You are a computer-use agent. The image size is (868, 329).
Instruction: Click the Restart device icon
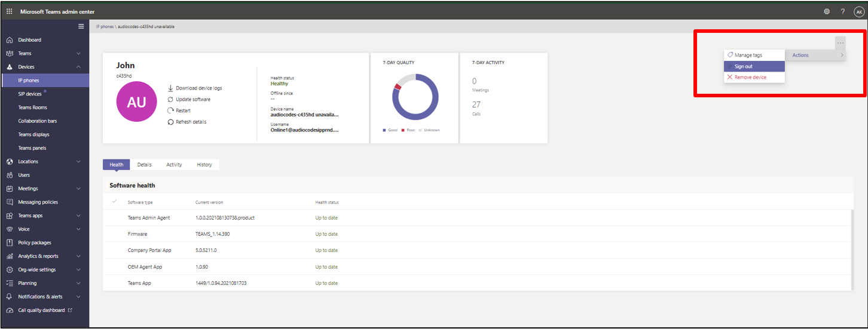click(170, 110)
